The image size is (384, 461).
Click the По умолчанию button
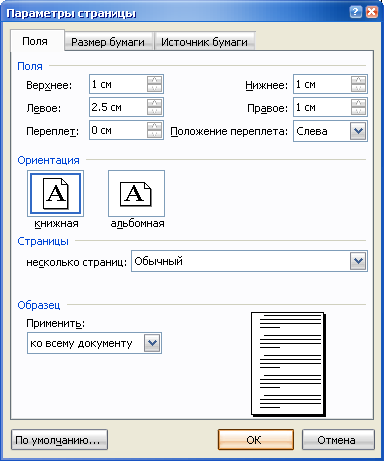point(59,440)
